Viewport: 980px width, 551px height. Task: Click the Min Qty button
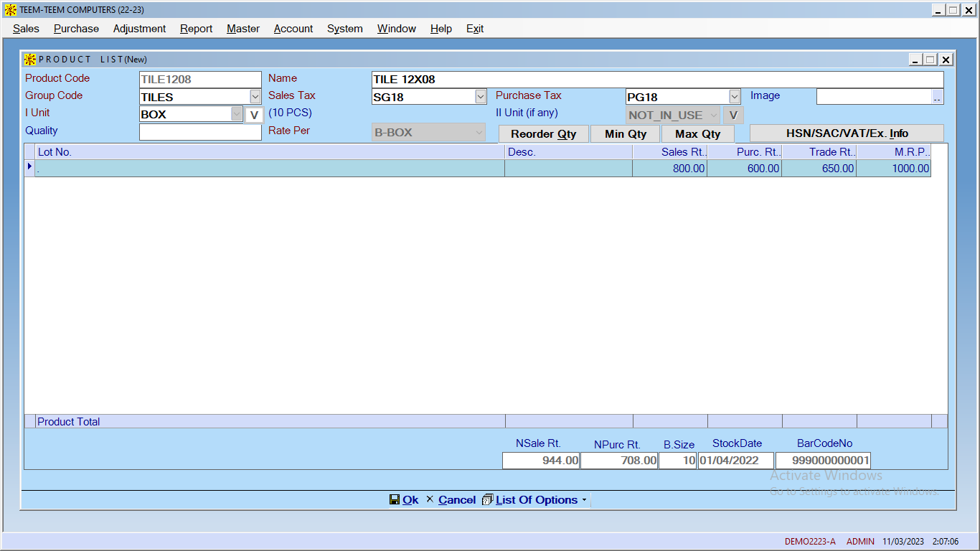pyautogui.click(x=625, y=134)
